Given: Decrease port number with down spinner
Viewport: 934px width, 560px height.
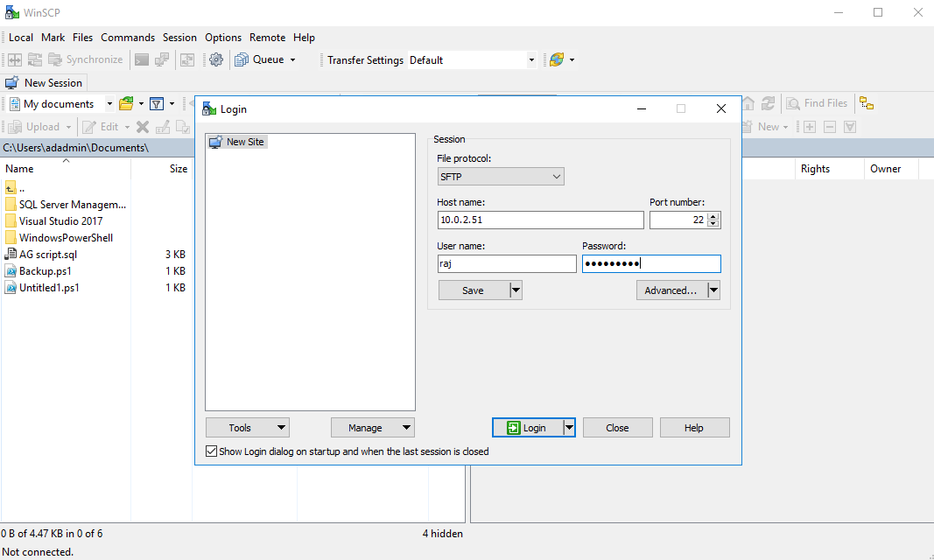Looking at the screenshot, I should tap(713, 224).
